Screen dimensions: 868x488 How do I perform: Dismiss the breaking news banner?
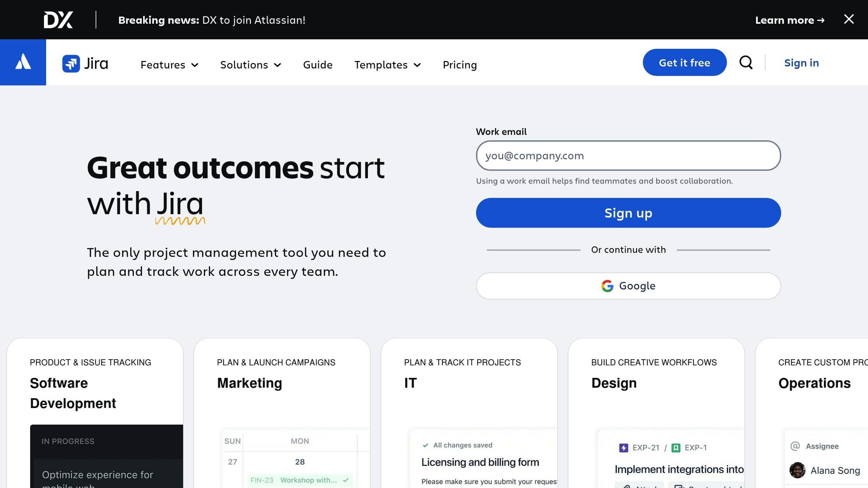tap(849, 19)
